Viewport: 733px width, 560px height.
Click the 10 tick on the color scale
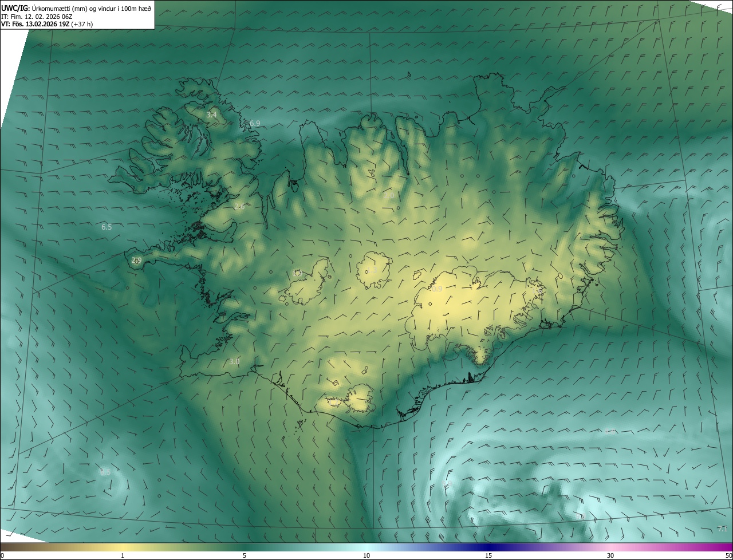(366, 556)
